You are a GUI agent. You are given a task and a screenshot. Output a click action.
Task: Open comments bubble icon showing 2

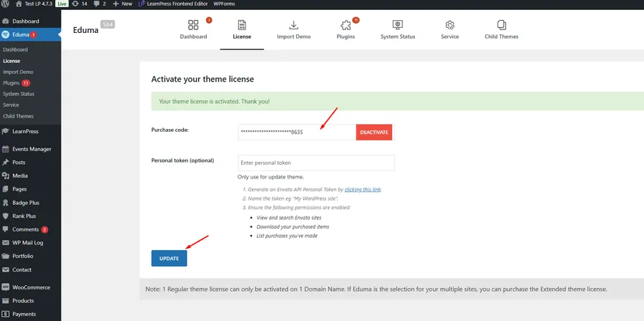click(x=96, y=4)
